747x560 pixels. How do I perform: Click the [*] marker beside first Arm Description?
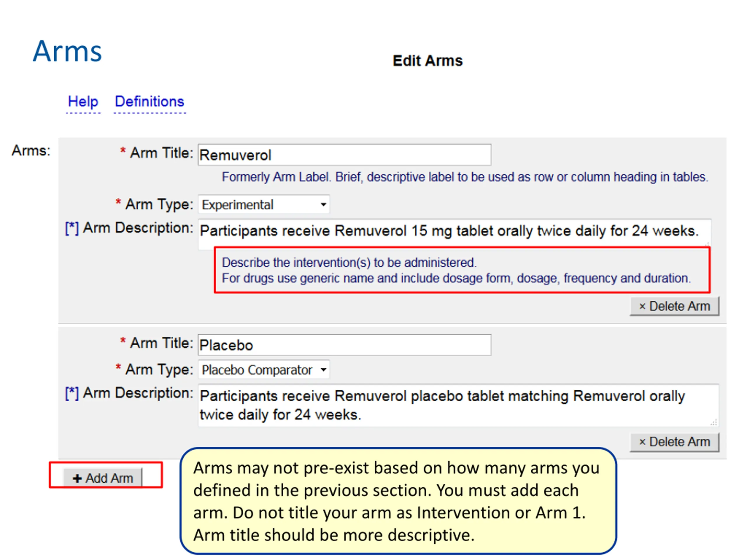(71, 229)
